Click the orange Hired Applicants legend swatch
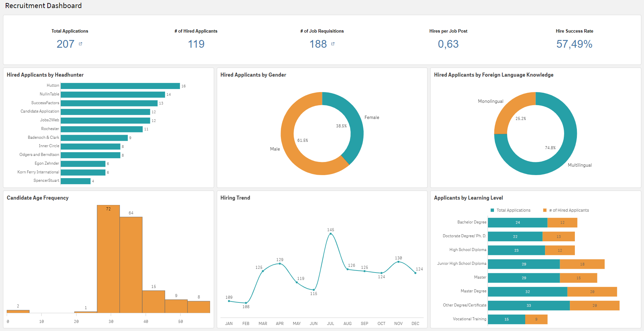Screen dimensions: 644x331 [x=545, y=210]
